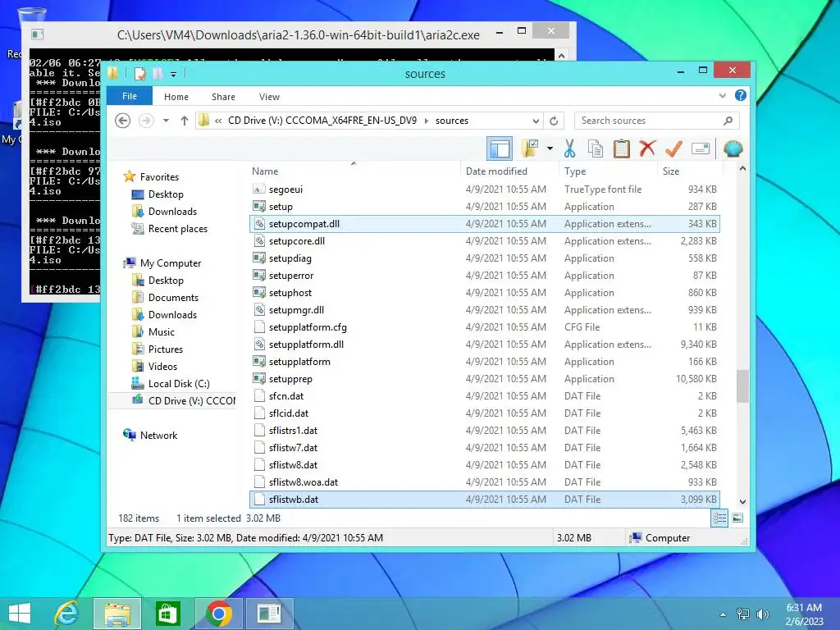Open the folder options toolbar icon
Viewport: 840px width, 630px height.
[x=530, y=148]
